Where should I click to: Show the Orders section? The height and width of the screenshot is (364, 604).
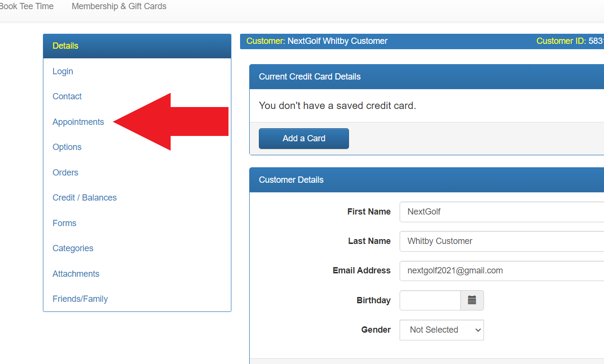(65, 173)
